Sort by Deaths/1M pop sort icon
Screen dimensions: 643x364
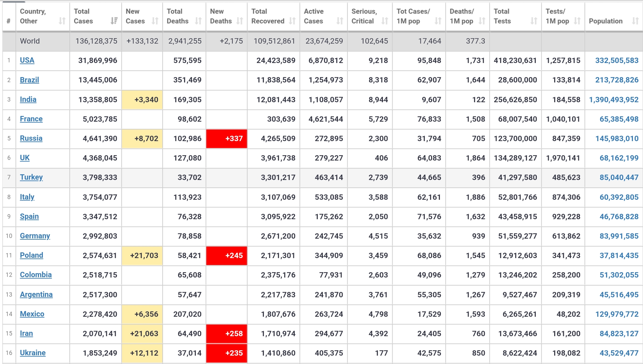482,21
